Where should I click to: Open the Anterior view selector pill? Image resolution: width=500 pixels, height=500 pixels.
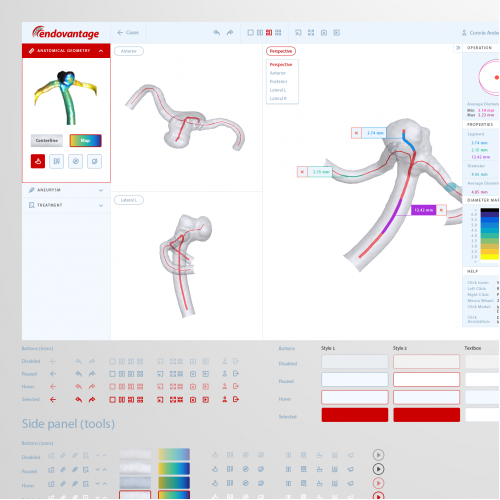(x=129, y=51)
